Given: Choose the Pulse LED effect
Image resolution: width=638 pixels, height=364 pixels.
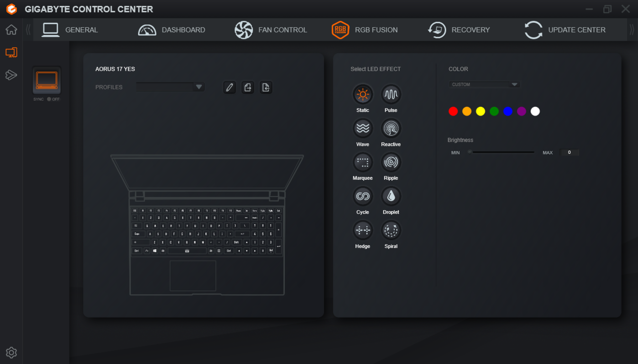Looking at the screenshot, I should tap(391, 94).
